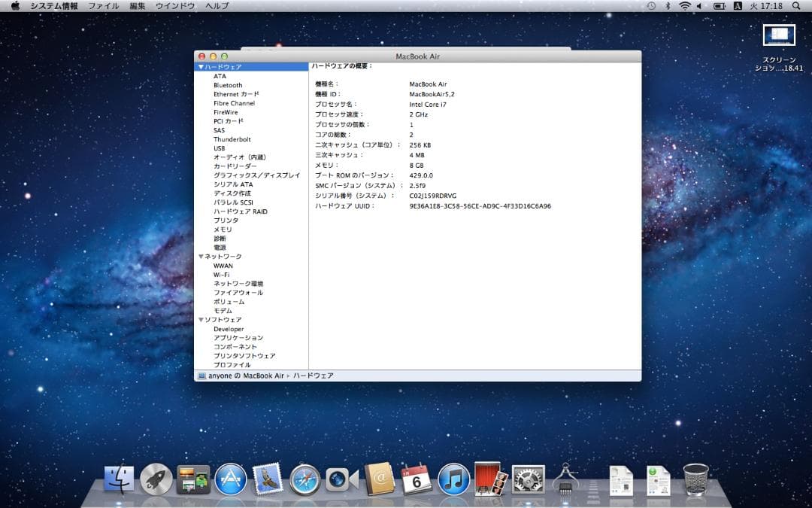Select USB in the hardware sidebar
812x508 pixels.
pos(219,148)
